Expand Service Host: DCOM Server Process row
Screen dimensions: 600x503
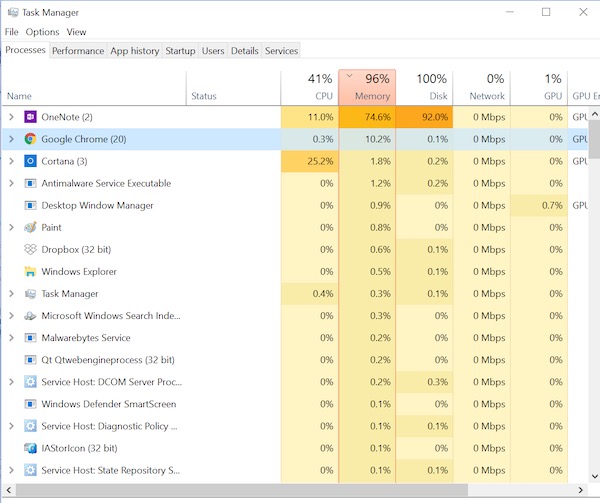tap(11, 382)
